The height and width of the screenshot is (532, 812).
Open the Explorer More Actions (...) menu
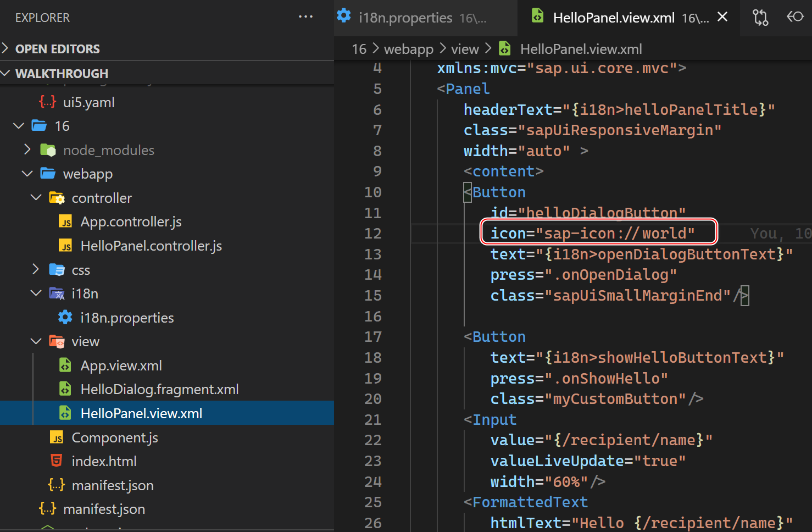305,16
